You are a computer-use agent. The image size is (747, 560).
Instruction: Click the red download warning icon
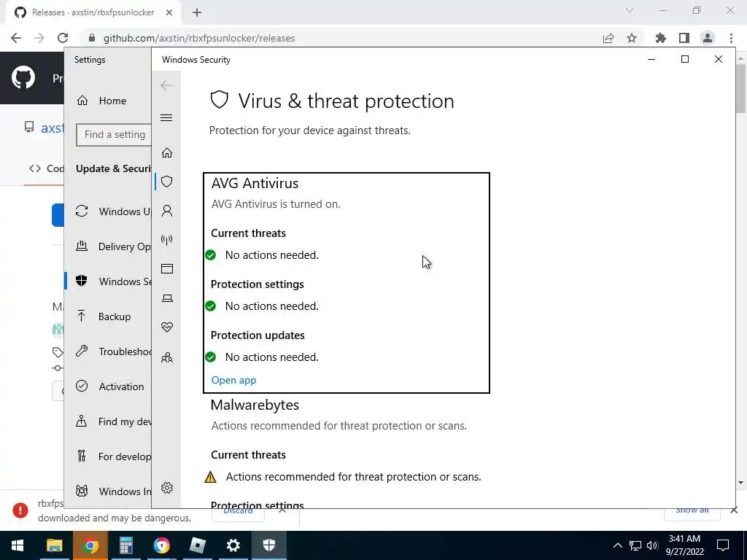point(20,510)
